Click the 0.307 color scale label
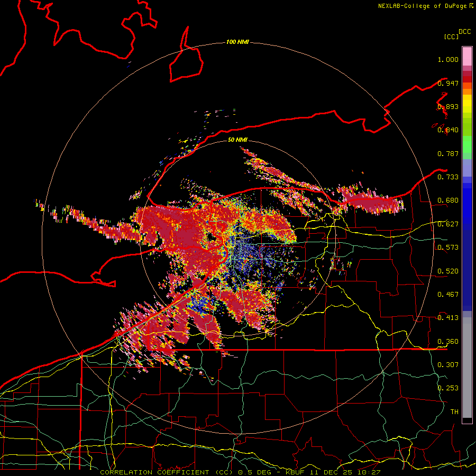Screen dimensions: 476x476 [448, 364]
